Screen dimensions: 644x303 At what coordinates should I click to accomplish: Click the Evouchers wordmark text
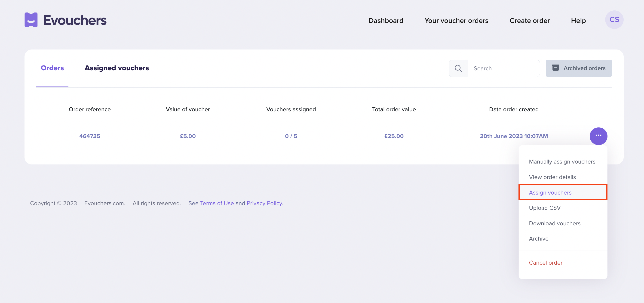[x=75, y=20]
